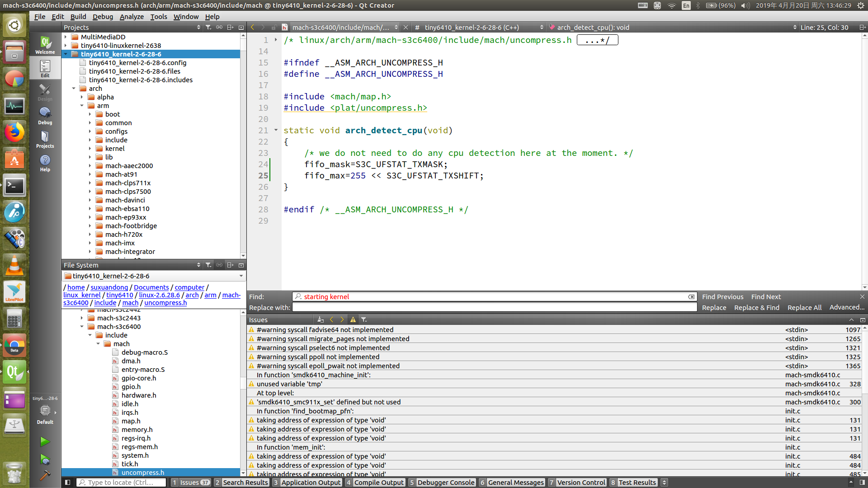868x488 pixels.
Task: Click the green Run button
Action: [x=45, y=441]
